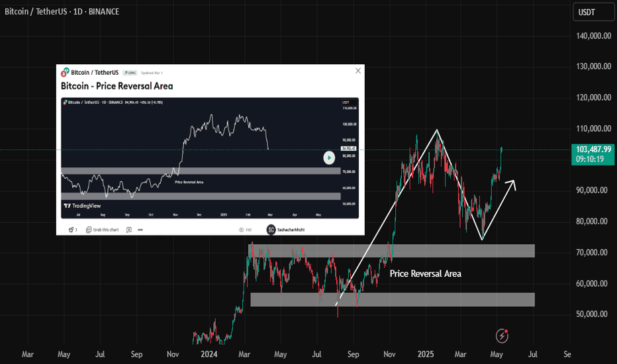Click the 60,000.00 price axis label

(591, 283)
